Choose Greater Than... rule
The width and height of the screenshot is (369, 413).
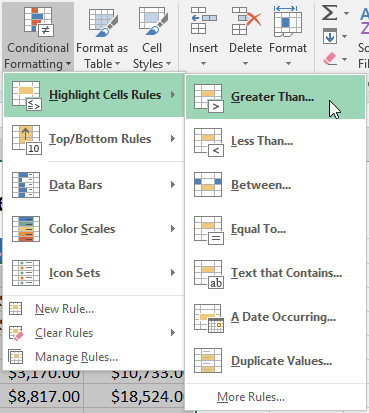(x=275, y=97)
